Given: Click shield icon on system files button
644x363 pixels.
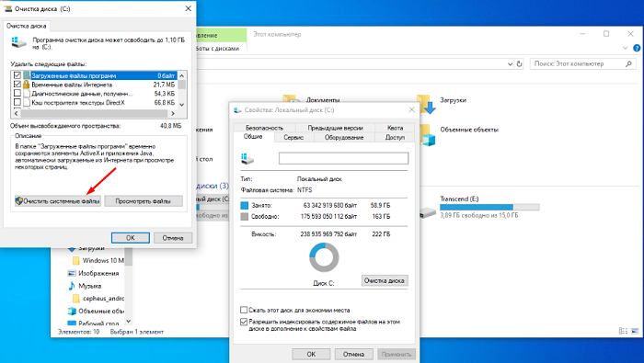Looking at the screenshot, I should (19, 201).
